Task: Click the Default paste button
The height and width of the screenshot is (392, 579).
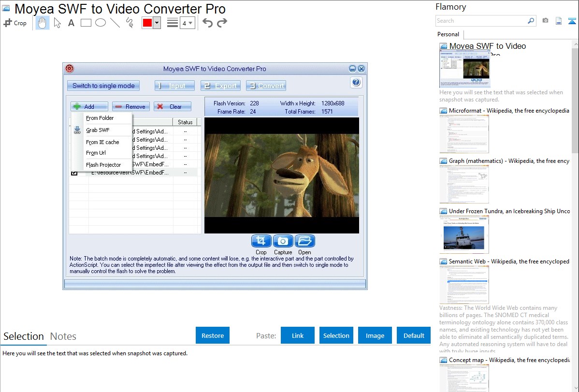Action: [414, 335]
